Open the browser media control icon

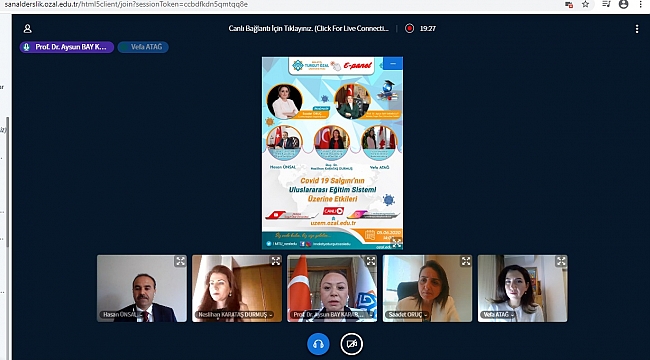click(606, 4)
